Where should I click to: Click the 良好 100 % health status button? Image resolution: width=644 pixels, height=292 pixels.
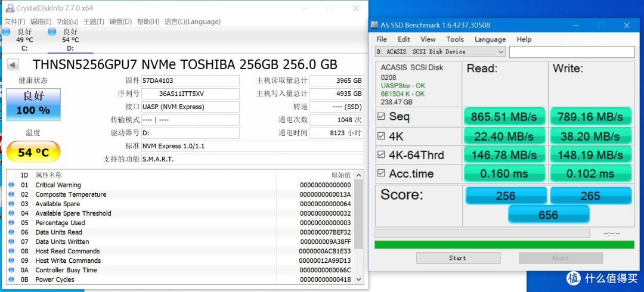click(33, 104)
